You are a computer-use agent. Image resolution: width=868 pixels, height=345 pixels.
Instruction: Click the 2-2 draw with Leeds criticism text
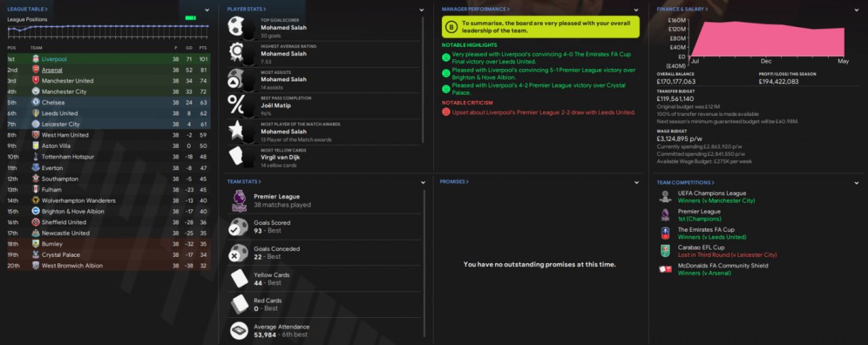[x=544, y=113]
